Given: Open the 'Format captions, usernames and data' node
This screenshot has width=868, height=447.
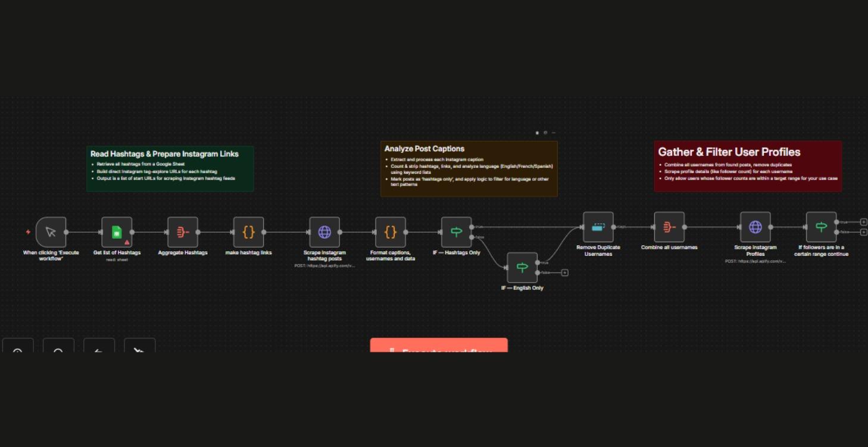Looking at the screenshot, I should [391, 232].
